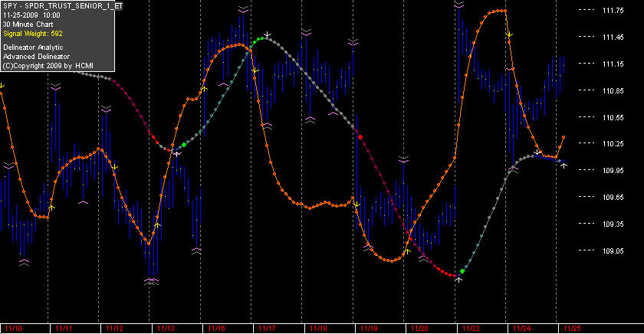Viewport: 644px width, 334px height.
Task: Click the white down arrow at 11/17 peak
Action: 268,34
